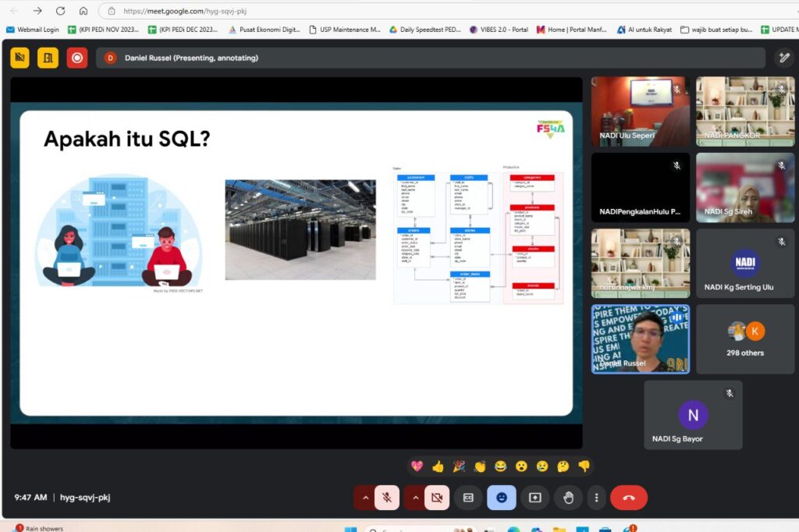The width and height of the screenshot is (799, 532).
Task: Open the annotation pen tool icon
Action: coord(783,58)
